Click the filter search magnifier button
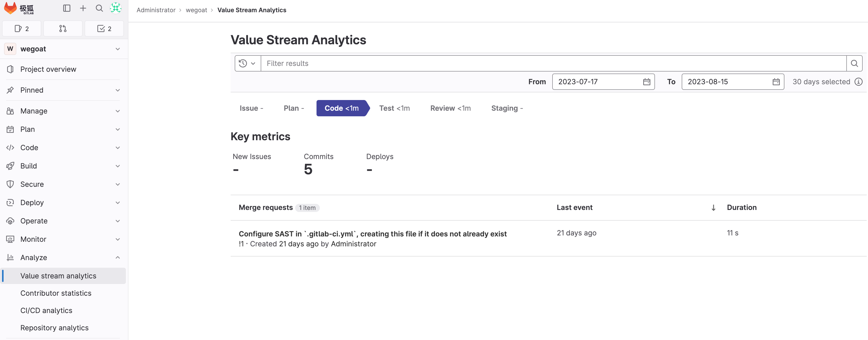Viewport: 868px width, 340px height. (854, 63)
